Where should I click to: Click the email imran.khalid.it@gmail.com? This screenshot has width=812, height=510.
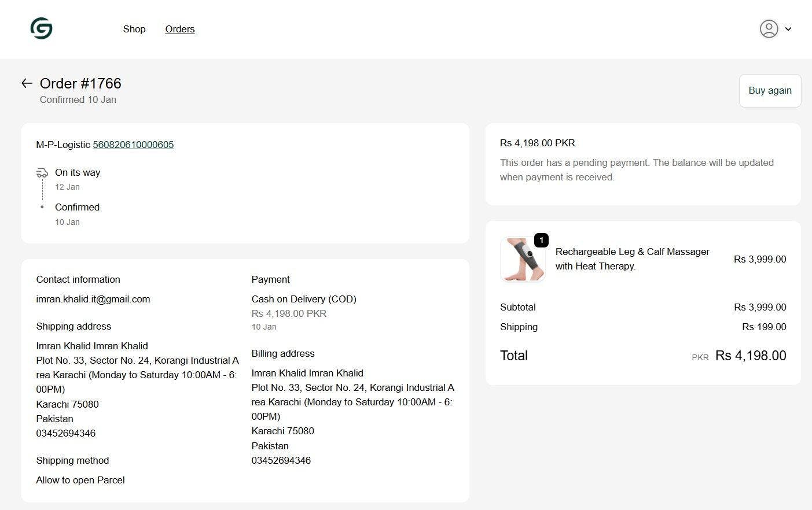tap(93, 299)
